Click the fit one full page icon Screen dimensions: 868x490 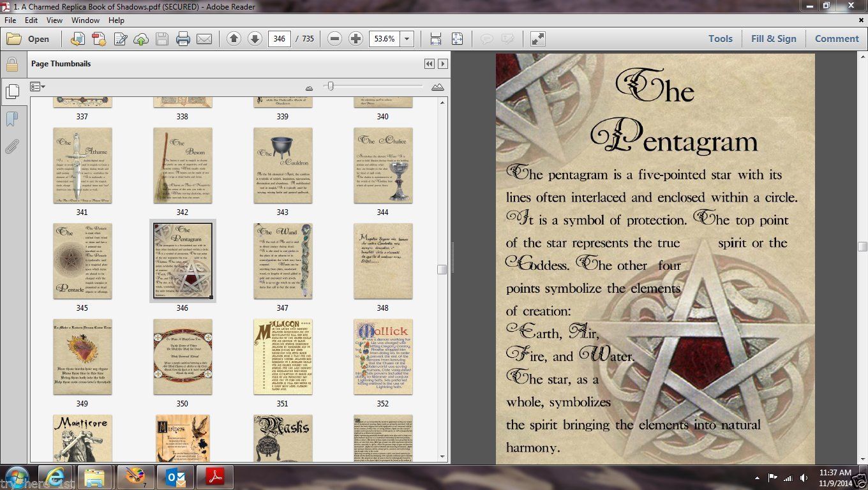click(x=457, y=39)
